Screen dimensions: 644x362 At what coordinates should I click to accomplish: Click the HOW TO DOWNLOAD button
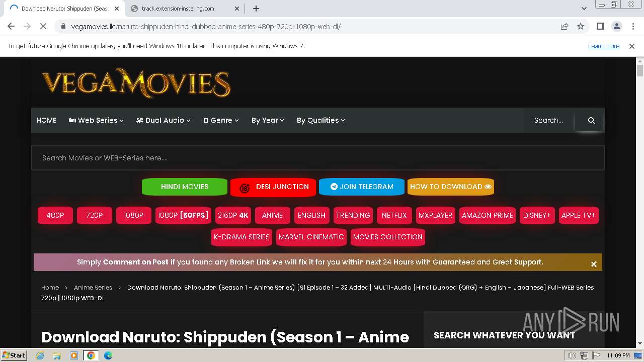(x=451, y=187)
